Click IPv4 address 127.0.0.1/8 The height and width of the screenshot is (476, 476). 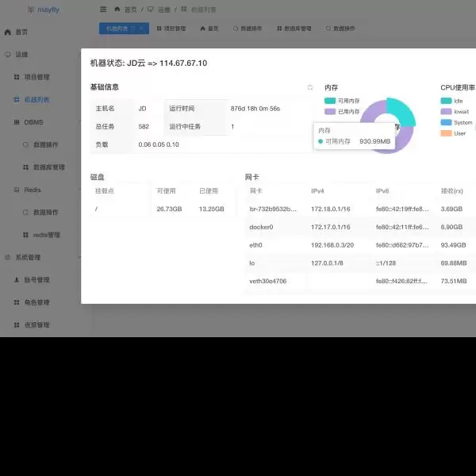[327, 263]
